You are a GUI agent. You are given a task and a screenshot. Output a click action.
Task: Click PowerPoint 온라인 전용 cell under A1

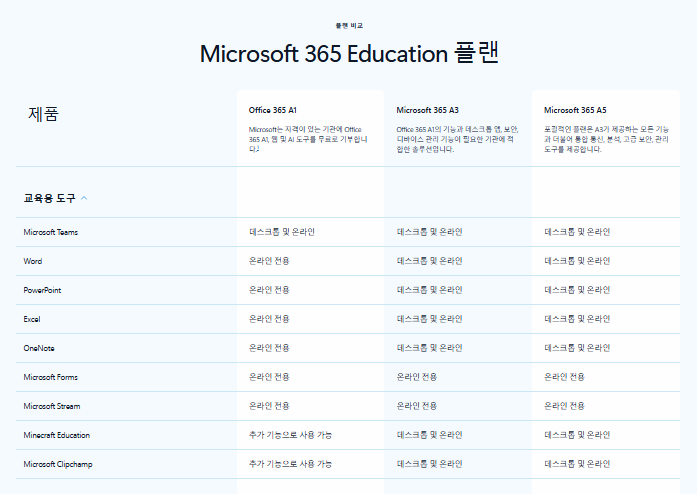269,290
